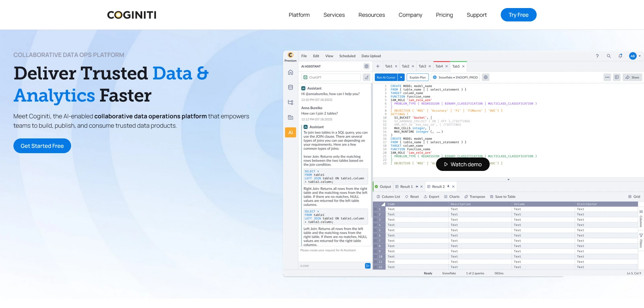644x308 pixels.
Task: Open Charts view
Action: [452, 197]
